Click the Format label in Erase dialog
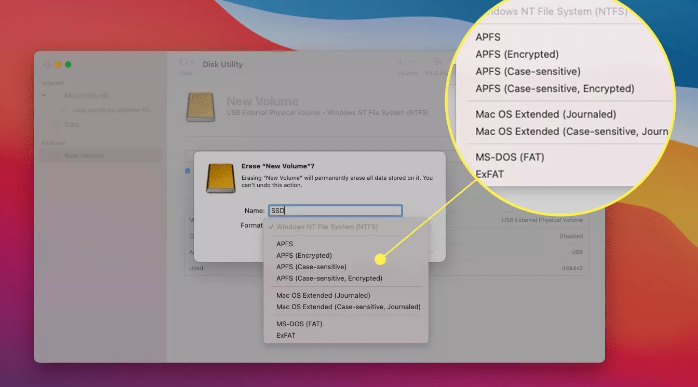The height and width of the screenshot is (387, 698). (x=252, y=225)
